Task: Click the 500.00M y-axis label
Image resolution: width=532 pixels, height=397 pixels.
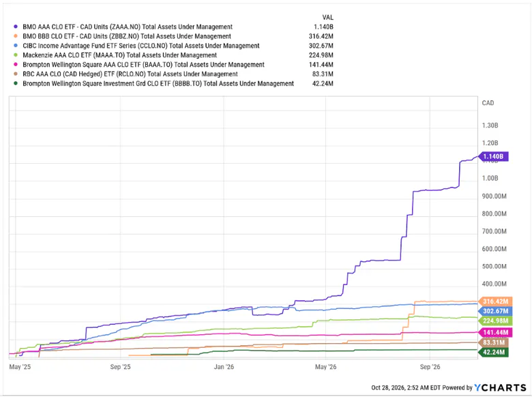Action: click(494, 266)
